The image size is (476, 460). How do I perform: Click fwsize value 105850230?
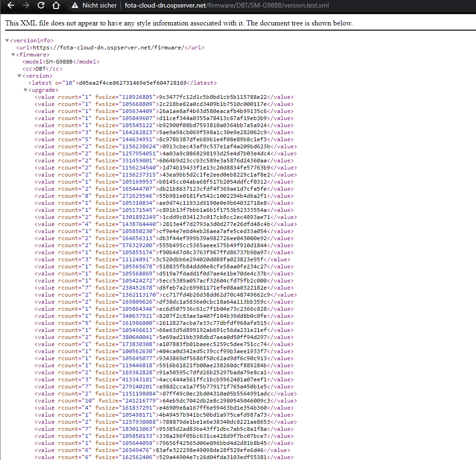[x=137, y=231]
